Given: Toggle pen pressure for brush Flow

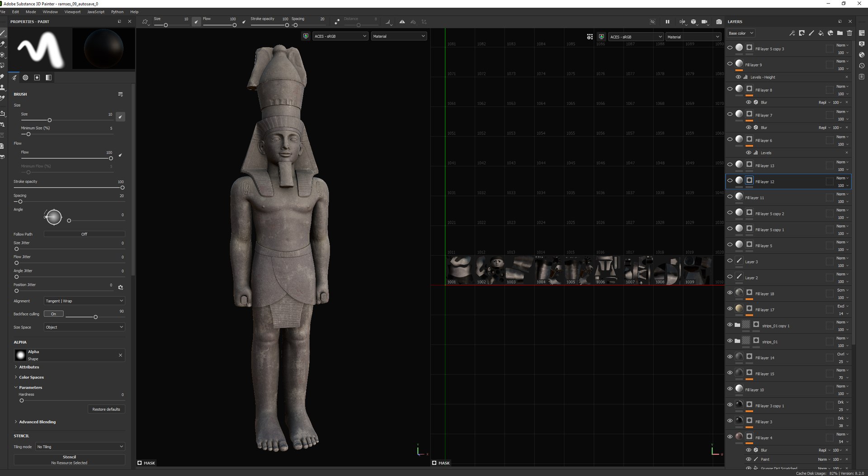Looking at the screenshot, I should pos(120,155).
